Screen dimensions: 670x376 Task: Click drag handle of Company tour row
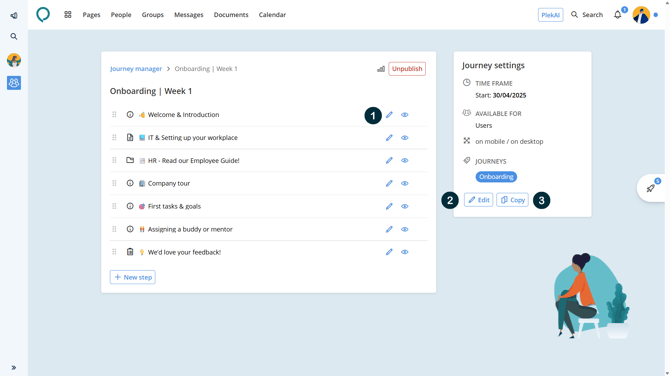click(x=114, y=183)
